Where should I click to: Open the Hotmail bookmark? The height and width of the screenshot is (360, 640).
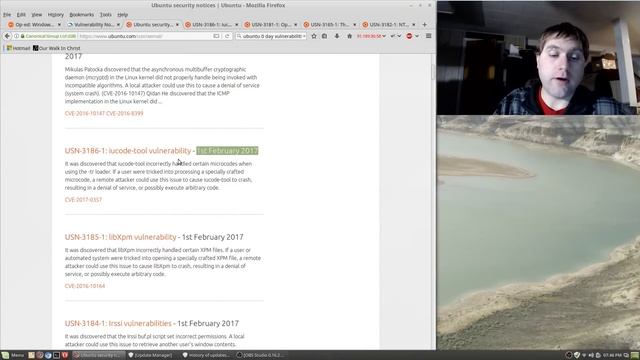(x=18, y=48)
